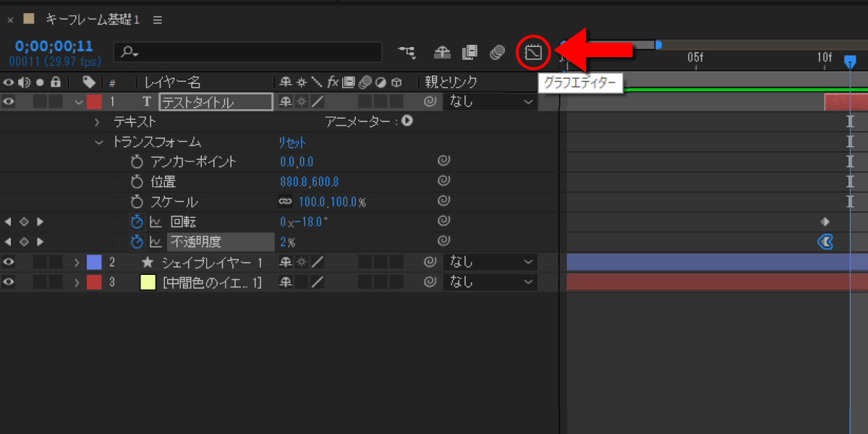Screen dimensions: 868x434
Task: Toggle the scale constrain proportions link icon
Action: pyautogui.click(x=285, y=202)
